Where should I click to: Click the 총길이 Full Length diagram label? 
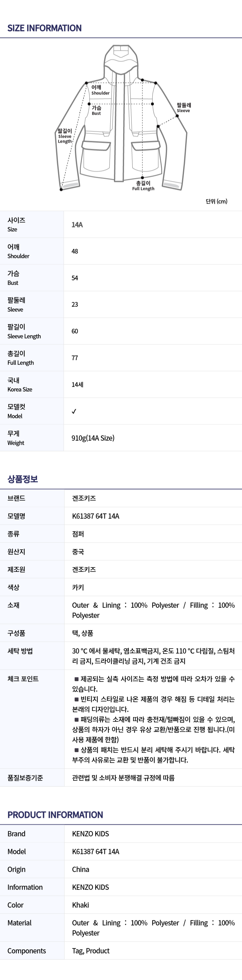coord(143,186)
